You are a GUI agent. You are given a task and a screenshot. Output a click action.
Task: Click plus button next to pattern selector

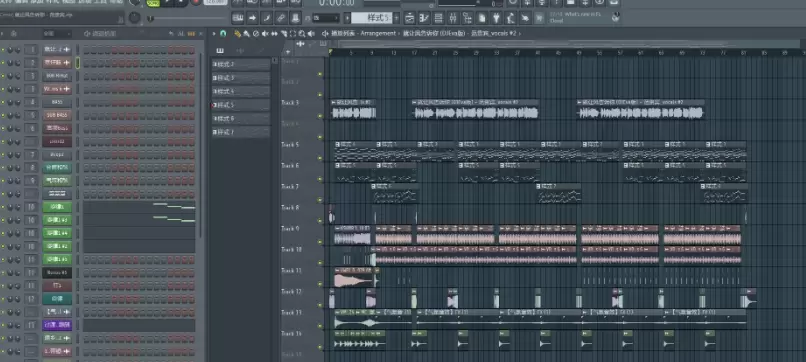click(x=397, y=18)
